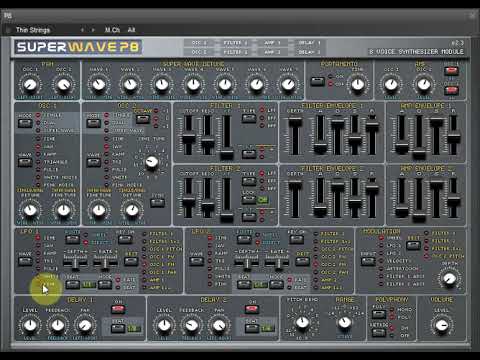Toggle the Filter 2 Lock button
Viewport: 480px width, 360px height.
coord(248,200)
